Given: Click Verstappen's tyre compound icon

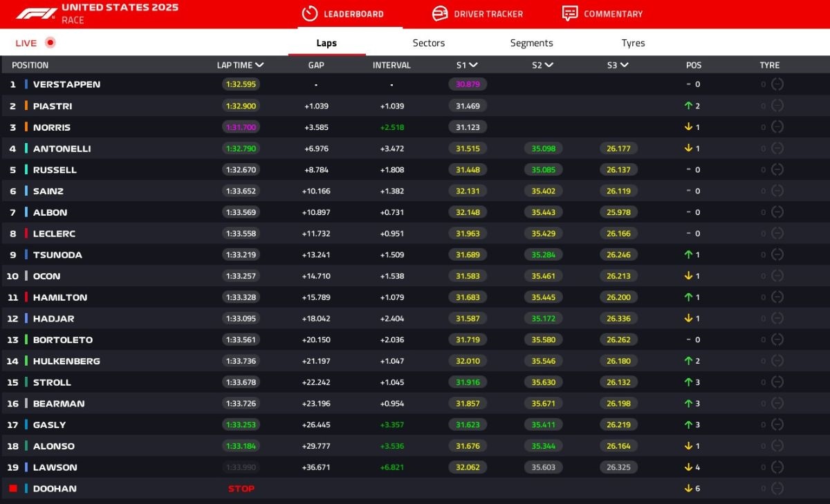Looking at the screenshot, I should (777, 84).
